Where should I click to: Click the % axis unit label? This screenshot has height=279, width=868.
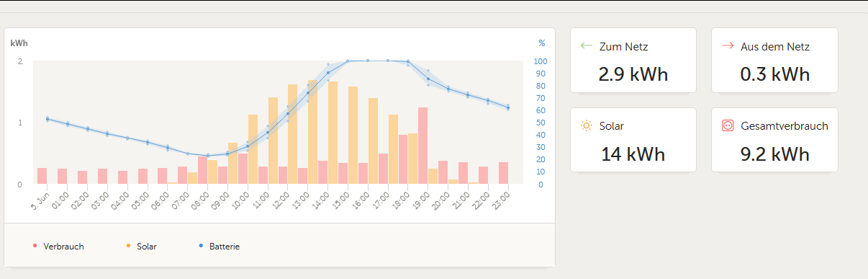541,43
